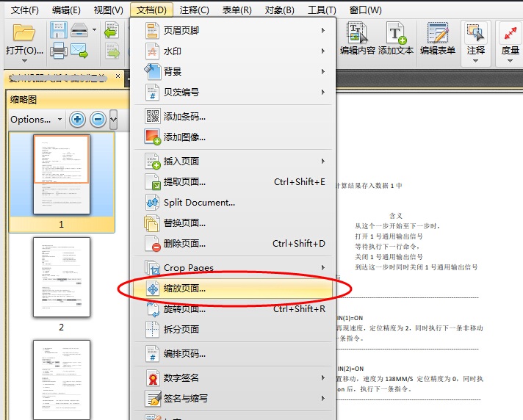The height and width of the screenshot is (420, 523).
Task: Click the green left-arrow page icon
Action: 112,30
